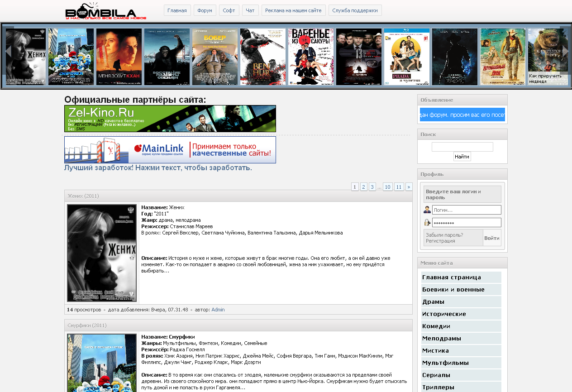The width and height of the screenshot is (572, 392).
Task: Open Реклама на нашем сайте menu item
Action: click(x=293, y=10)
